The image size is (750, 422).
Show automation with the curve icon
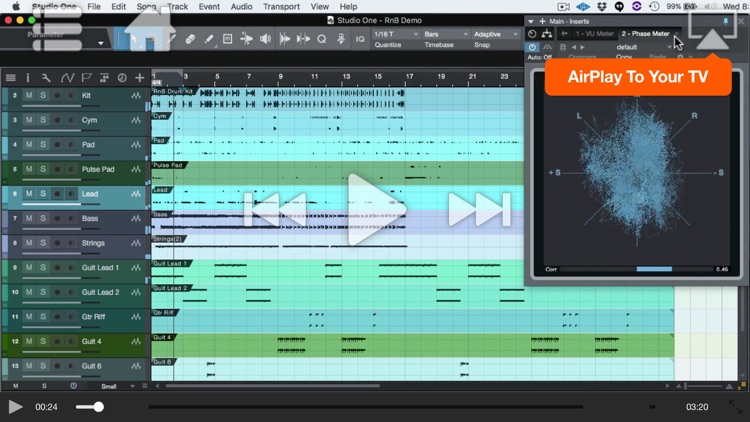(x=67, y=78)
